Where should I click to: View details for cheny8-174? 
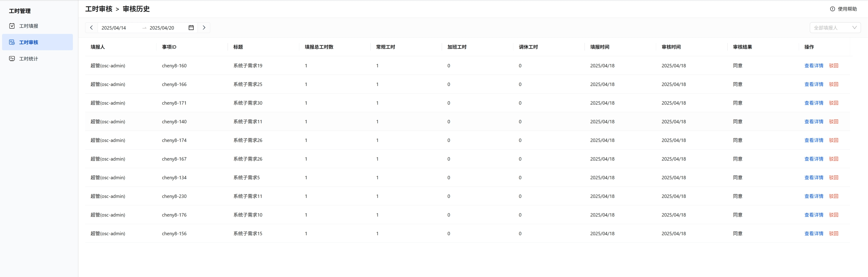click(814, 140)
